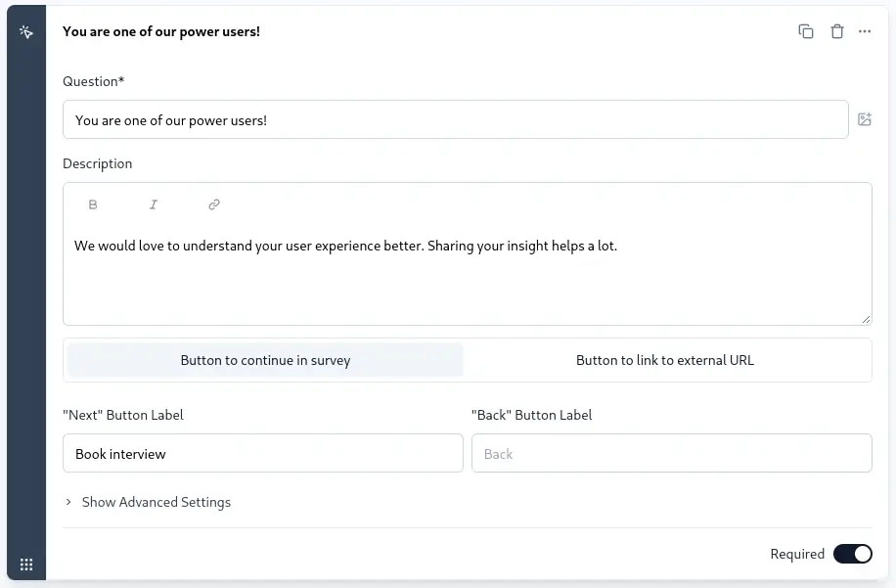896x588 pixels.
Task: Click the description resize handle corner
Action: pyautogui.click(x=867, y=319)
